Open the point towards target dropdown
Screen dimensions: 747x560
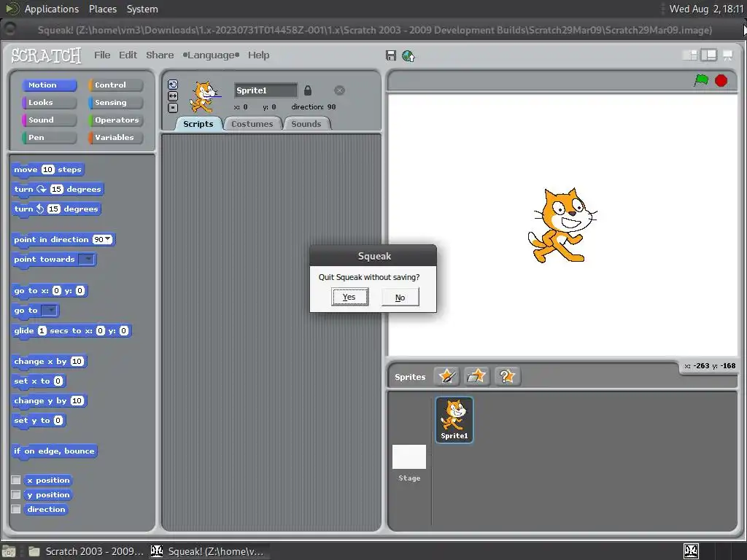[x=86, y=259]
